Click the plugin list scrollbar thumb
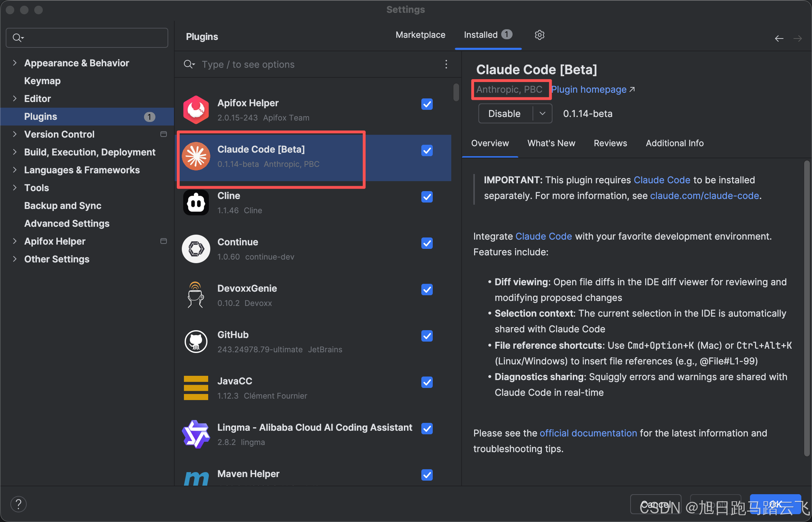Image resolution: width=812 pixels, height=522 pixels. [456, 92]
